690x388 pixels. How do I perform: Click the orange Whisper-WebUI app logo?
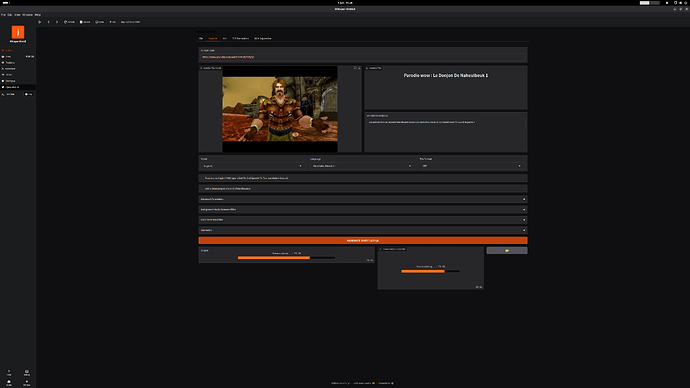[x=18, y=32]
